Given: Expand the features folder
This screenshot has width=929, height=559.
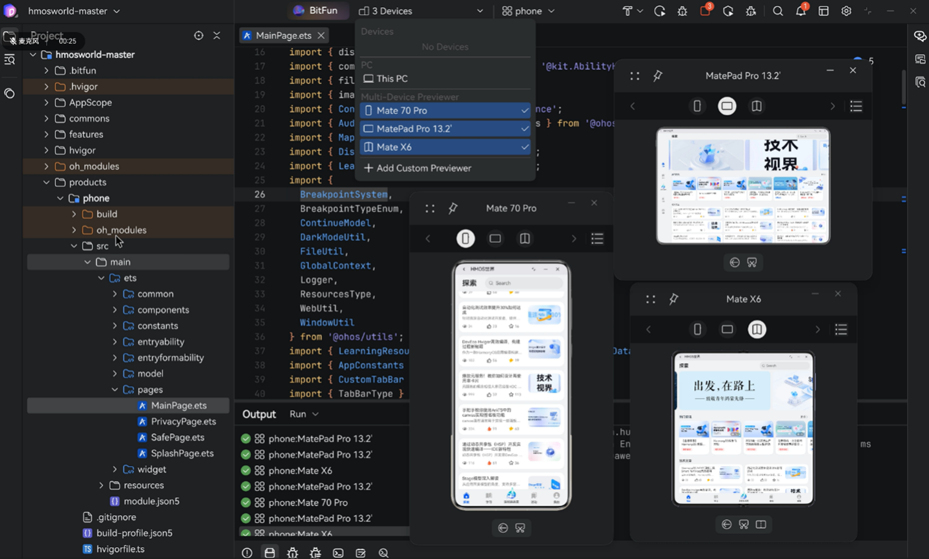Looking at the screenshot, I should click(x=46, y=134).
